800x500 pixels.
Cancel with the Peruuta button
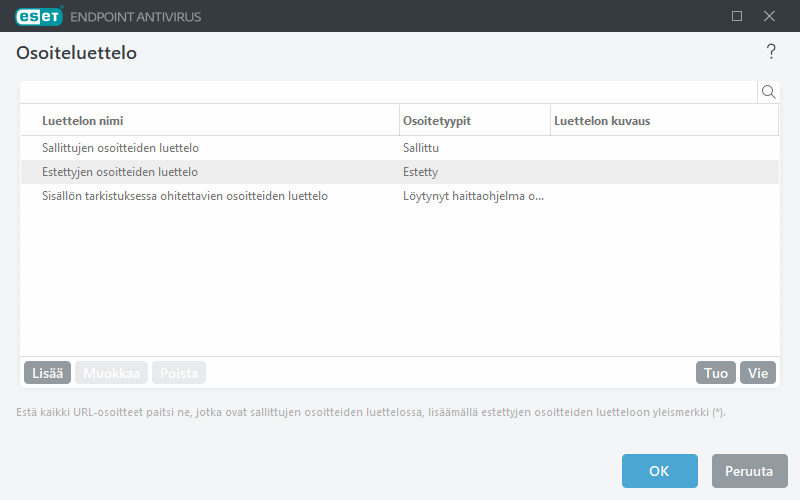click(749, 471)
